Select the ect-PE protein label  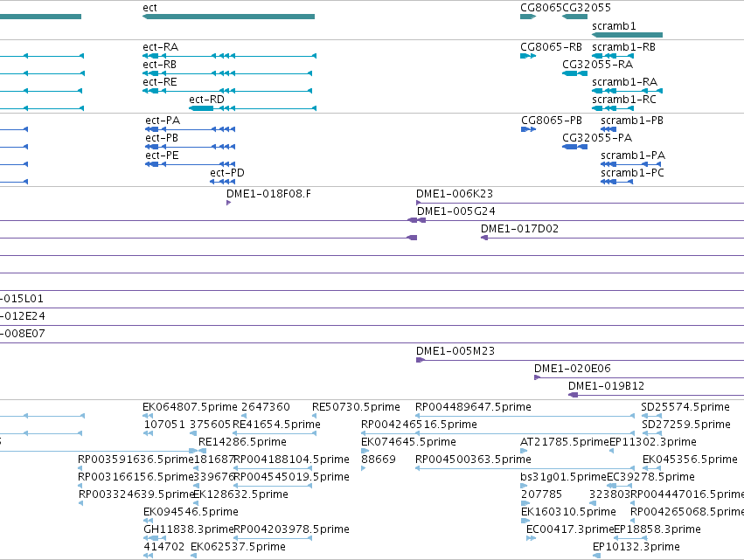(163, 156)
